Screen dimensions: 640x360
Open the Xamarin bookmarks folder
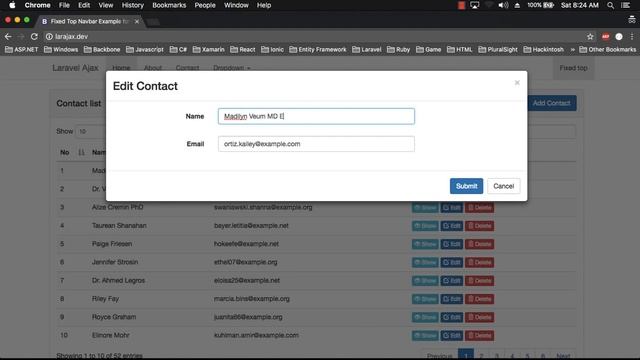[209, 49]
